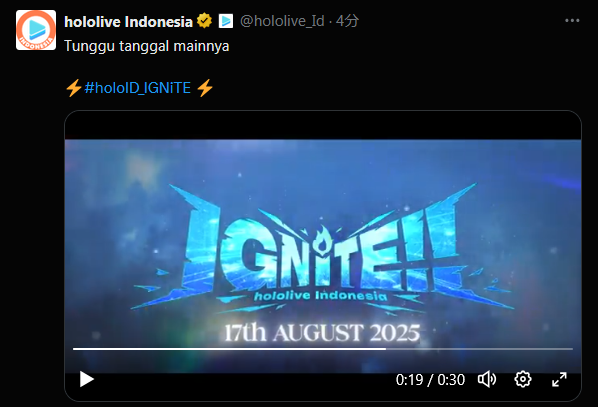Open the three-dot more options menu
This screenshot has height=407, width=598.
pyautogui.click(x=572, y=21)
